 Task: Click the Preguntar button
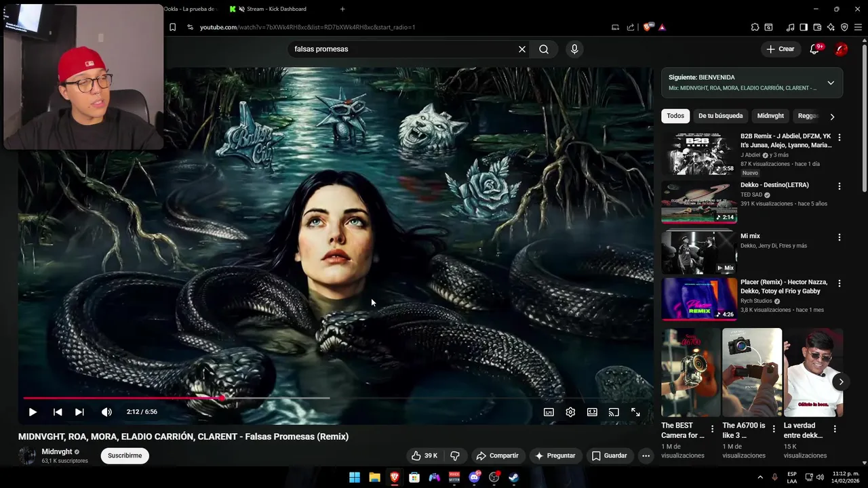(555, 455)
